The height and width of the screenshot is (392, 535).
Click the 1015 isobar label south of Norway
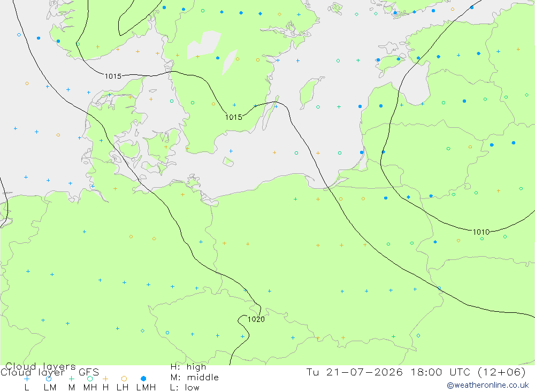[x=113, y=76]
